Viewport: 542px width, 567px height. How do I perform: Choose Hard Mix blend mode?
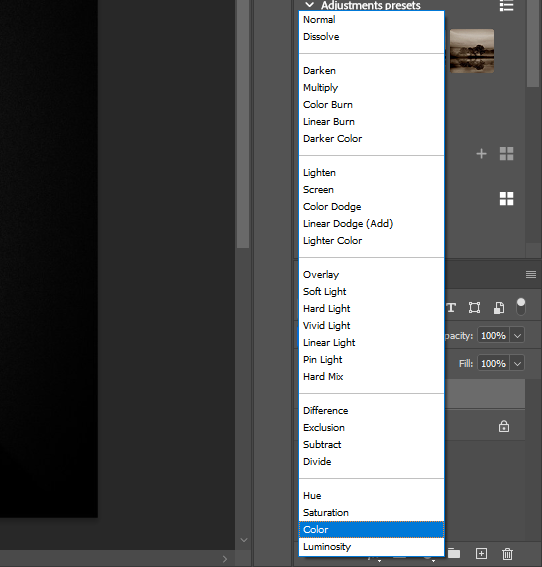click(371, 376)
